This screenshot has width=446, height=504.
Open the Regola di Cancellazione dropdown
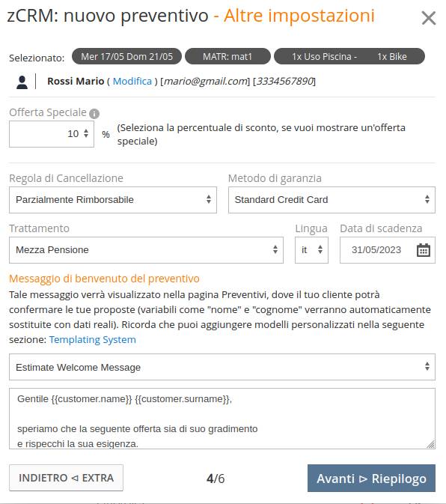pyautogui.click(x=113, y=200)
